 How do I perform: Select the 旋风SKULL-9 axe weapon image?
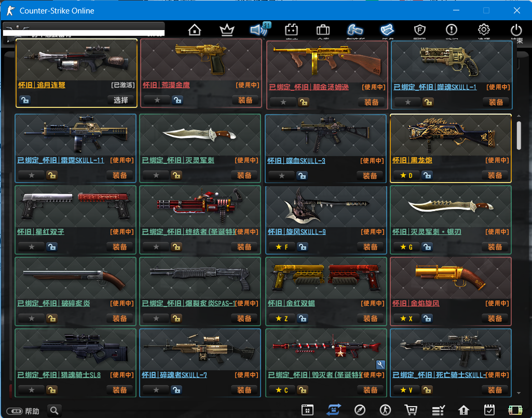coord(326,206)
